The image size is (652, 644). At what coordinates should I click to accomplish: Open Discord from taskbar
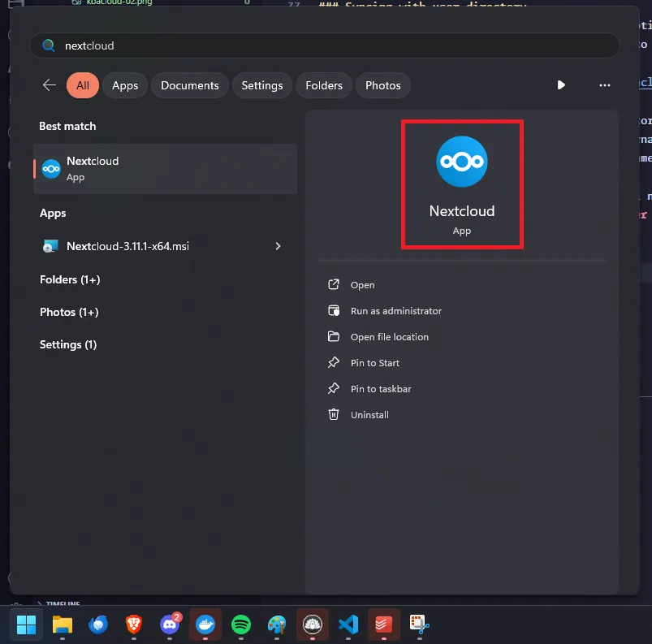pyautogui.click(x=170, y=625)
